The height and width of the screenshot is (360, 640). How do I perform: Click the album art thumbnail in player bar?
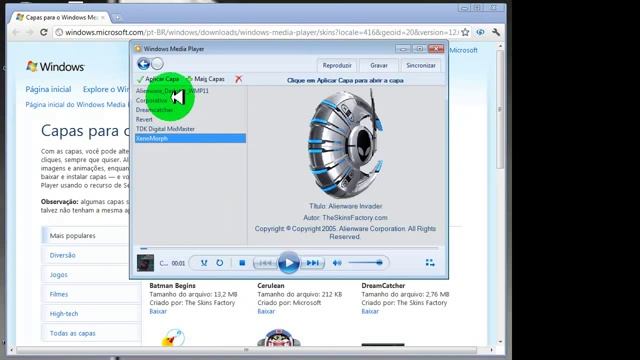[145, 263]
